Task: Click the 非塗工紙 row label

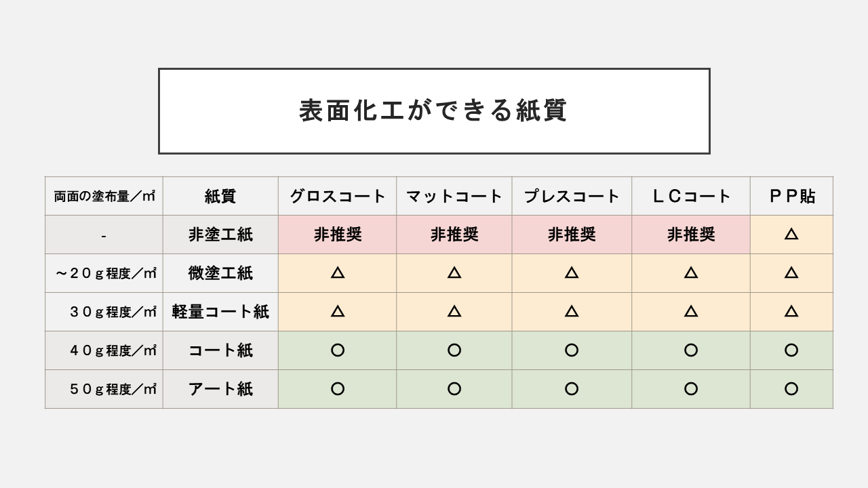Action: point(220,235)
